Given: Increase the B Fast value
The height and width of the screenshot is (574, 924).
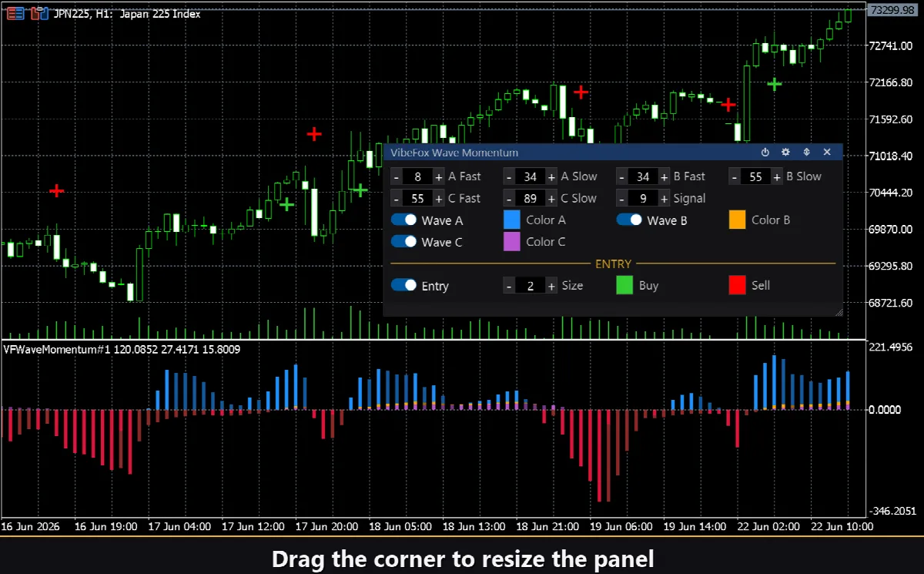Looking at the screenshot, I should pos(664,177).
